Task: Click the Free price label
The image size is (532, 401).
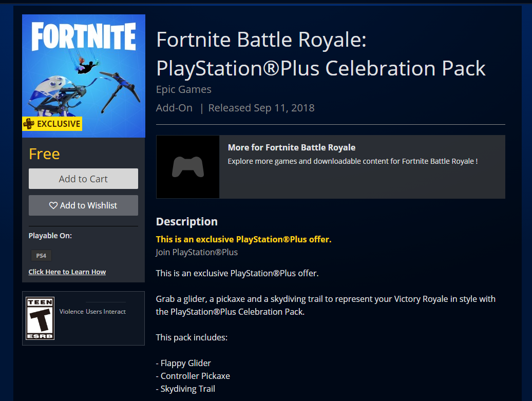Action: pos(45,154)
